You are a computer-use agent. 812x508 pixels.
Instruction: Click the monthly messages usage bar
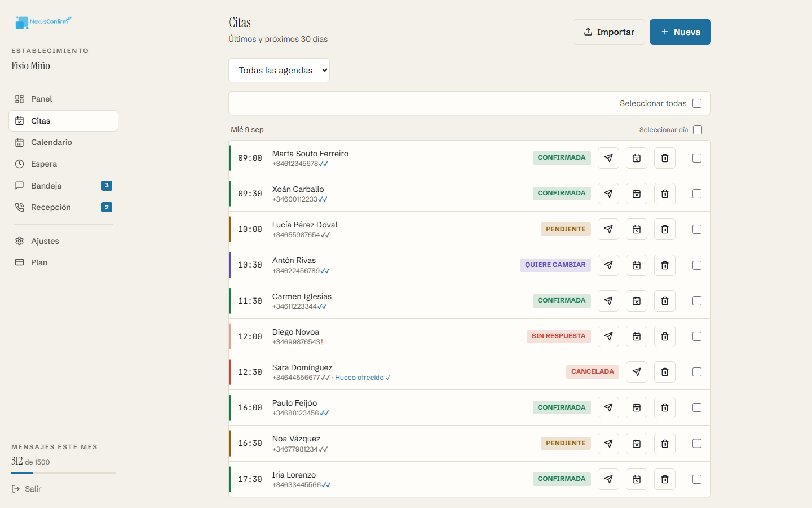(63, 473)
